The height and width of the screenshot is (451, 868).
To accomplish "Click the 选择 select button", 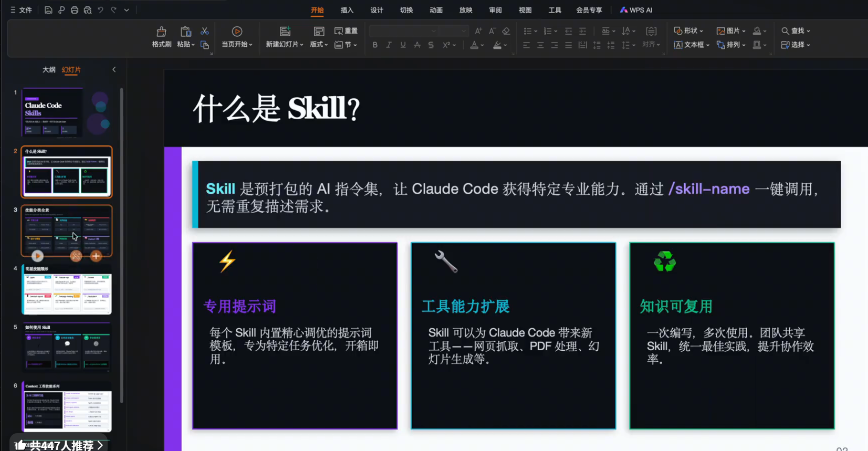I will (796, 45).
